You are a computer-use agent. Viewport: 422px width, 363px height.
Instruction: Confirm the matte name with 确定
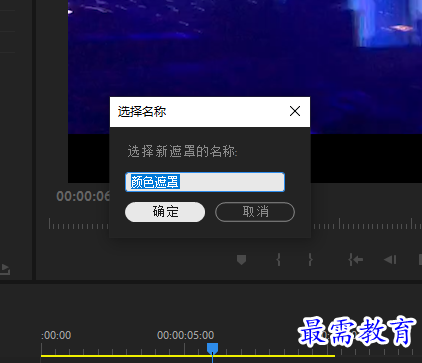pyautogui.click(x=165, y=212)
